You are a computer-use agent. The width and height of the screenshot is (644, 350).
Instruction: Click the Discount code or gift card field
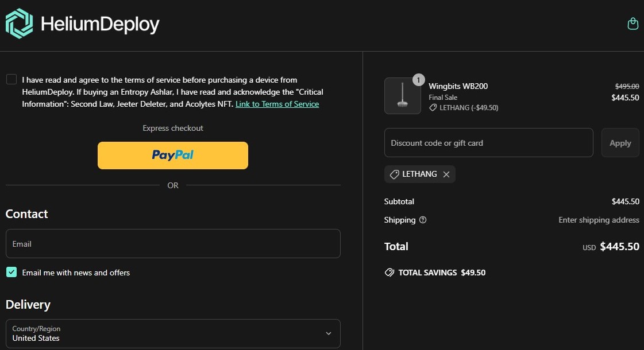(488, 143)
